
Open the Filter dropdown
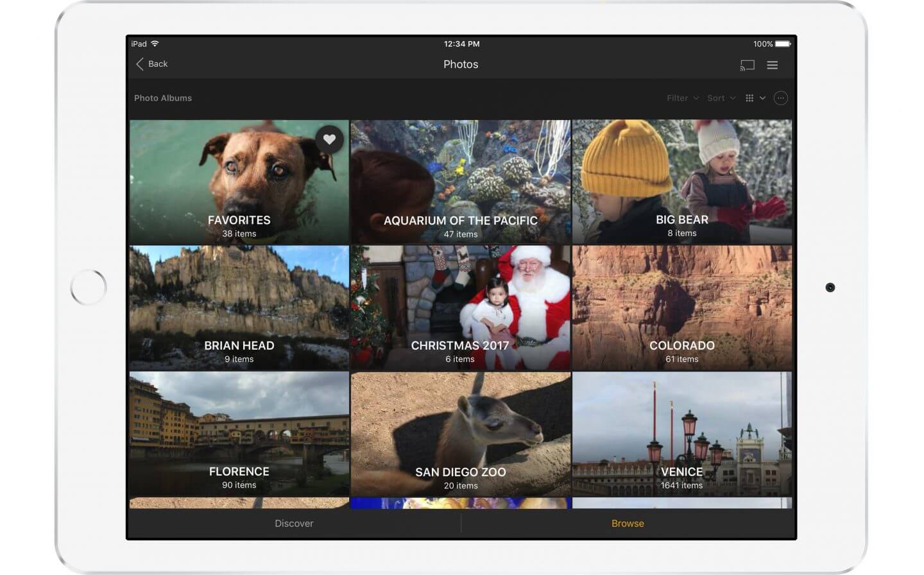tap(682, 98)
